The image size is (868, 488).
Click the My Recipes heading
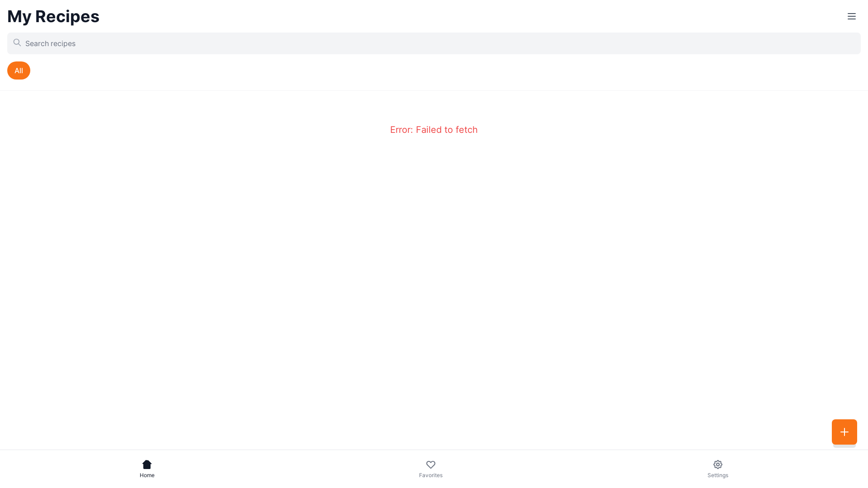(53, 16)
